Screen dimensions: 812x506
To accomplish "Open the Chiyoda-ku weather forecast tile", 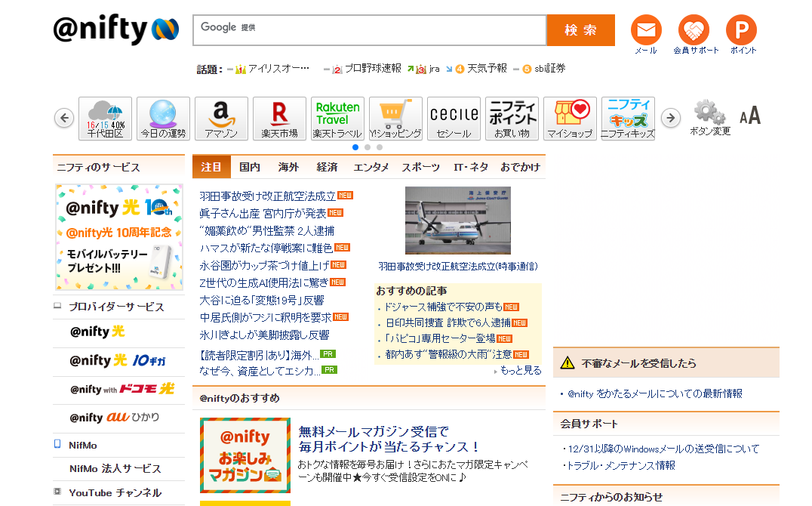I will (105, 119).
